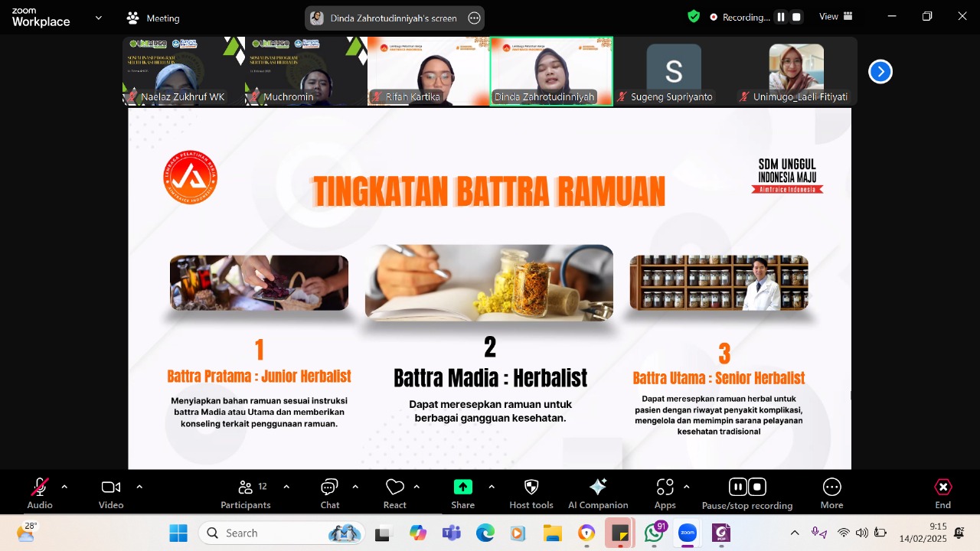The width and height of the screenshot is (980, 551).
Task: Open the notification bell in tray
Action: tap(960, 533)
